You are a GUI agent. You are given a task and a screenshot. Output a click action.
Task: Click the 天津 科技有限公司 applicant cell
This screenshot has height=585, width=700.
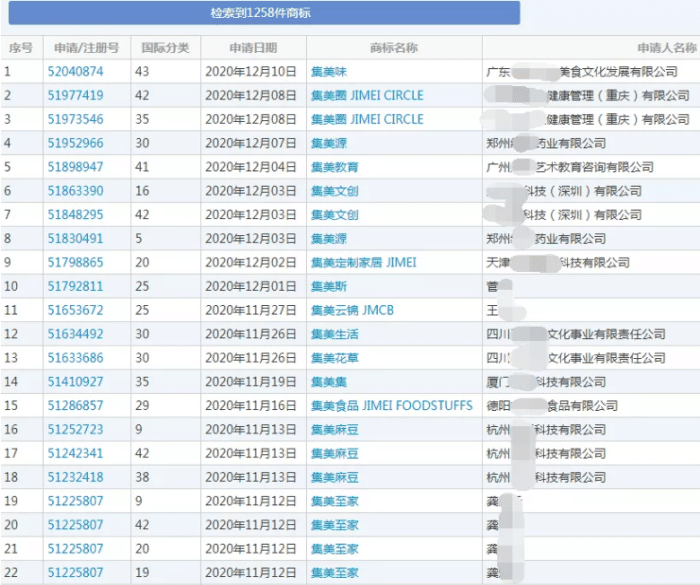click(x=558, y=262)
